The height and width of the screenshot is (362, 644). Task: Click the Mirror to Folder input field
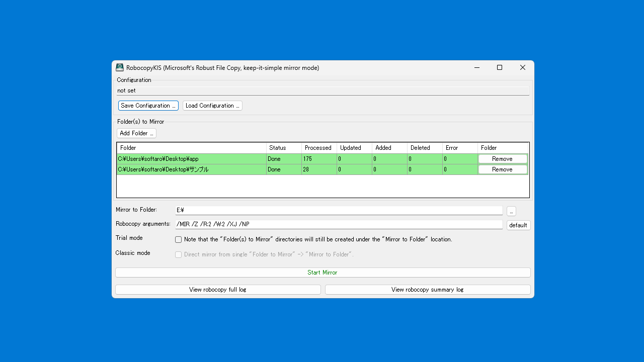(x=338, y=210)
